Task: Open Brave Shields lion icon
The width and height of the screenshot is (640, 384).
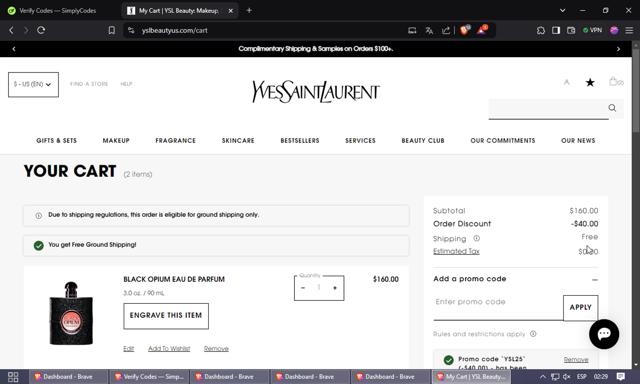Action: point(464,30)
